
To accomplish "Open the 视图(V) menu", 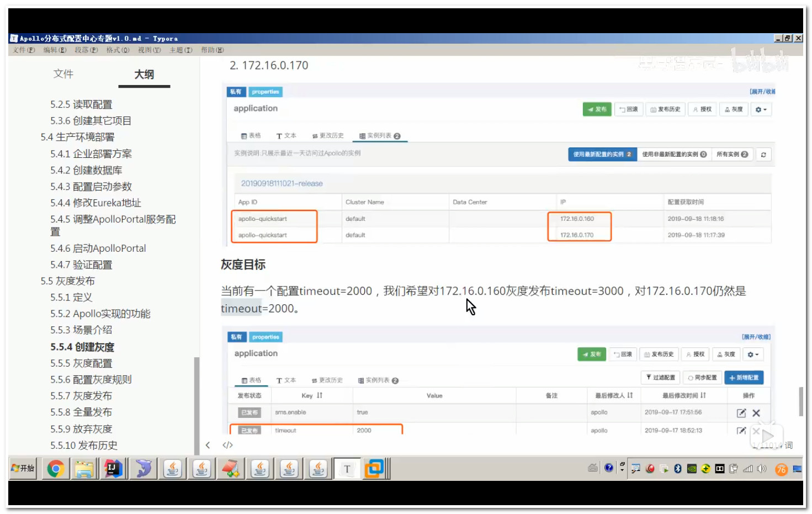I will coord(149,50).
